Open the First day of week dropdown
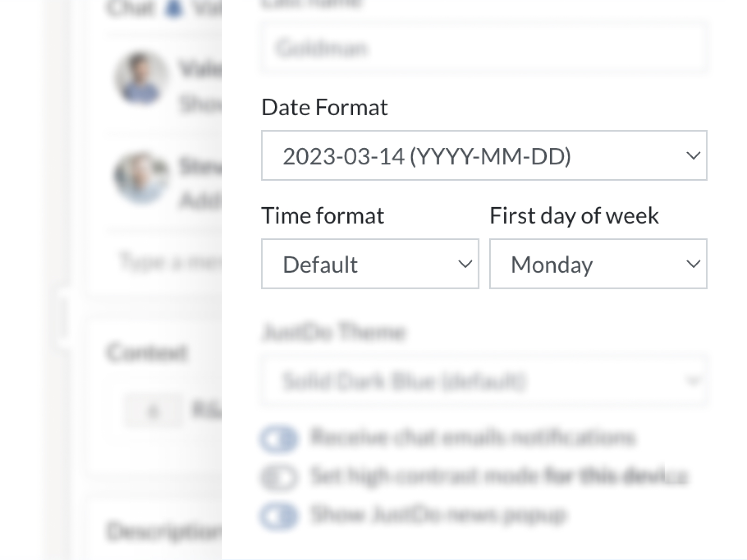The height and width of the screenshot is (560, 747). click(598, 264)
